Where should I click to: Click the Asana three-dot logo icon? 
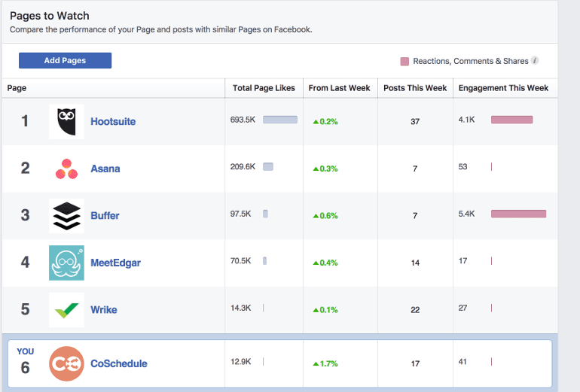[66, 169]
